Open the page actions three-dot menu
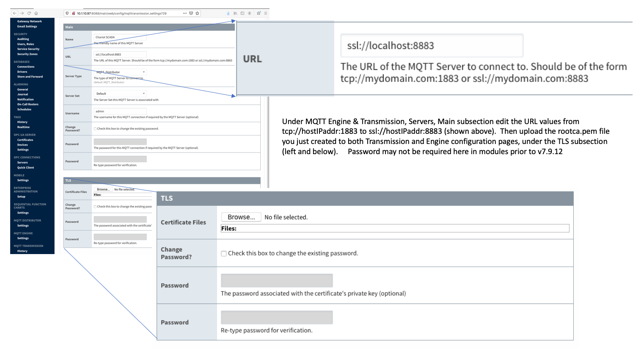Viewport: 644px width, 354px height. tap(185, 13)
